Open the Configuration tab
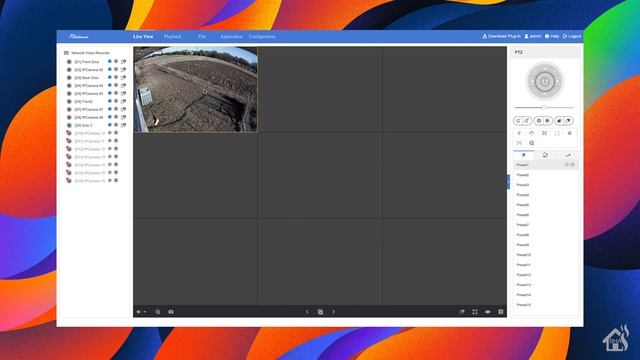 click(262, 37)
